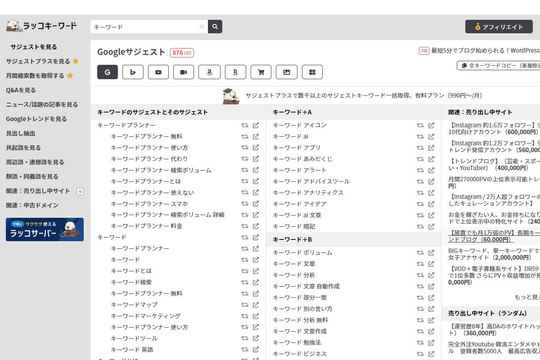Open the 【放置でも月1万弱のPV】 listing link
The height and width of the screenshot is (360, 540).
click(x=494, y=236)
